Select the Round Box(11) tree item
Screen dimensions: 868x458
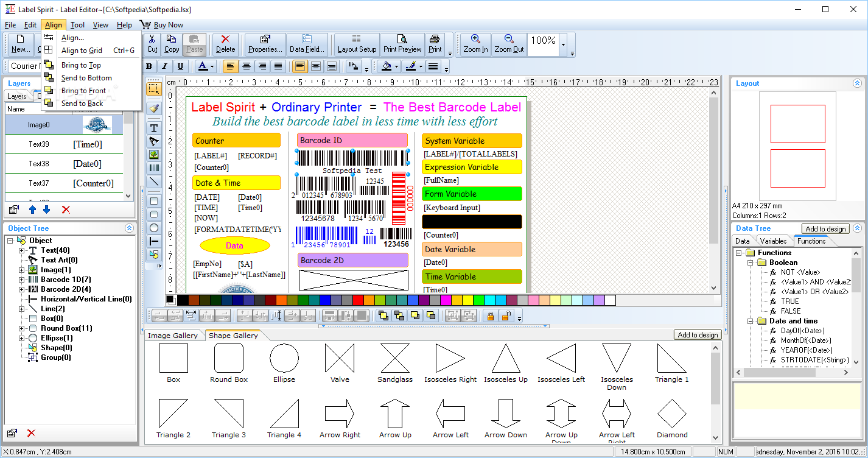point(66,328)
